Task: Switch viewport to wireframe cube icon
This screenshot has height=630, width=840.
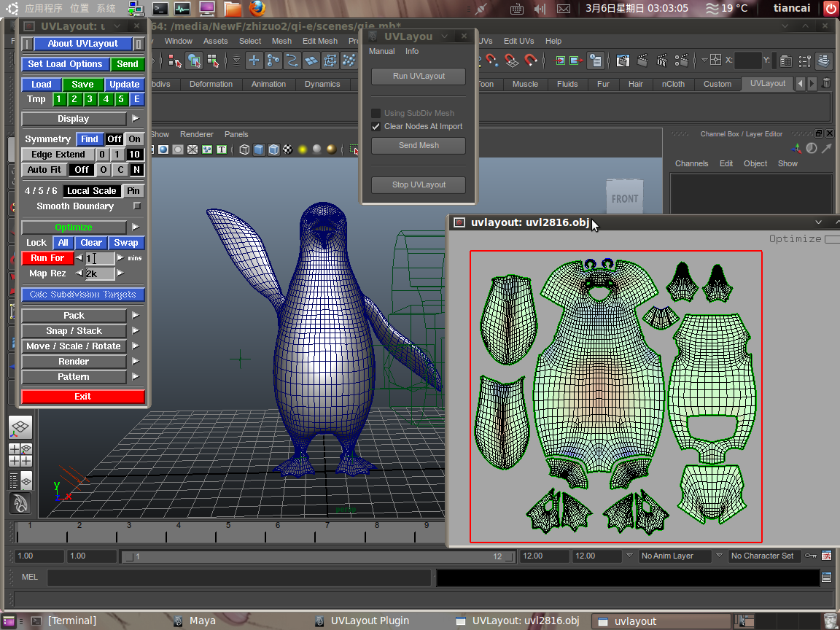Action: pyautogui.click(x=244, y=149)
